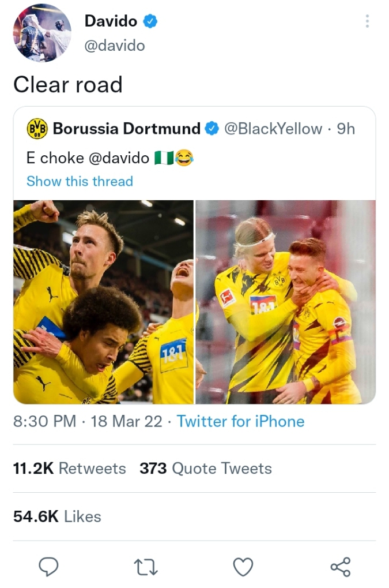Tap the retweet arrows icon
389x588 pixels.
(145, 567)
